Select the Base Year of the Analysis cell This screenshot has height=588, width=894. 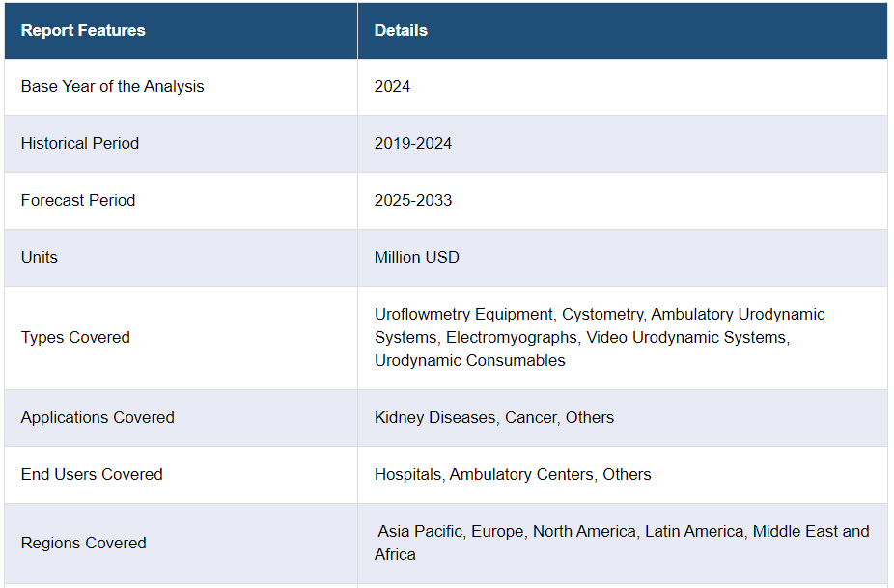tap(113, 87)
